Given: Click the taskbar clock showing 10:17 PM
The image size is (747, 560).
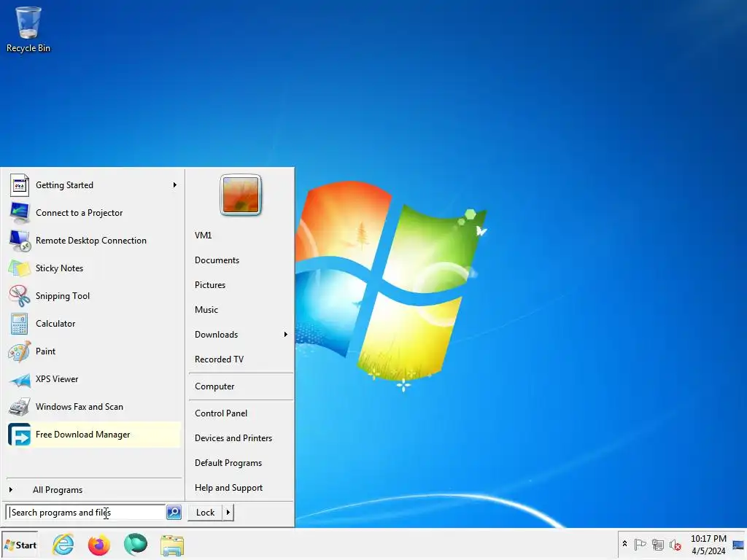Looking at the screenshot, I should pos(708,539).
